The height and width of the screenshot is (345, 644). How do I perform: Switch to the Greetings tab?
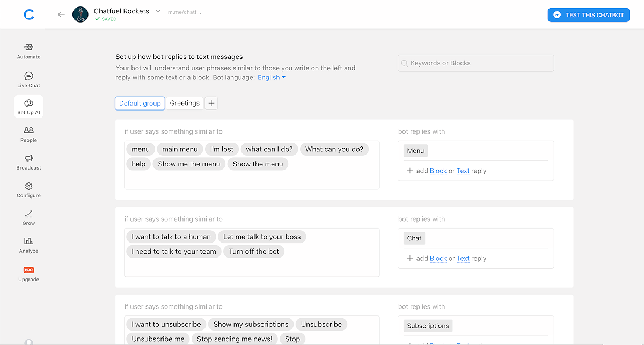(185, 103)
